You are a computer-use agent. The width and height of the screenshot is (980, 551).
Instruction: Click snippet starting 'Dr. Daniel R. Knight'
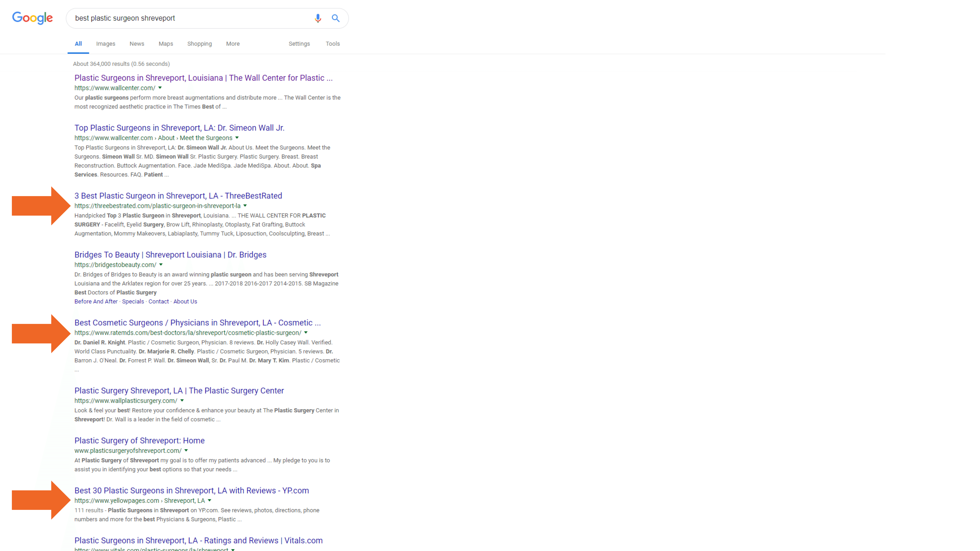pos(207,356)
